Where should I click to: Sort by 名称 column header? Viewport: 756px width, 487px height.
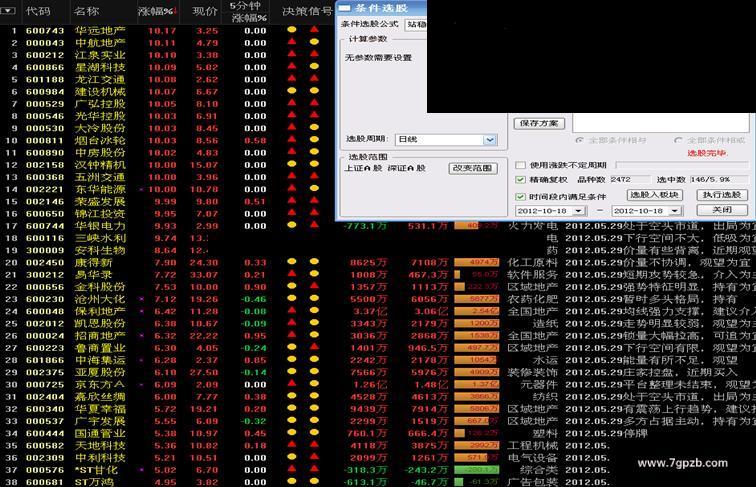tap(87, 11)
